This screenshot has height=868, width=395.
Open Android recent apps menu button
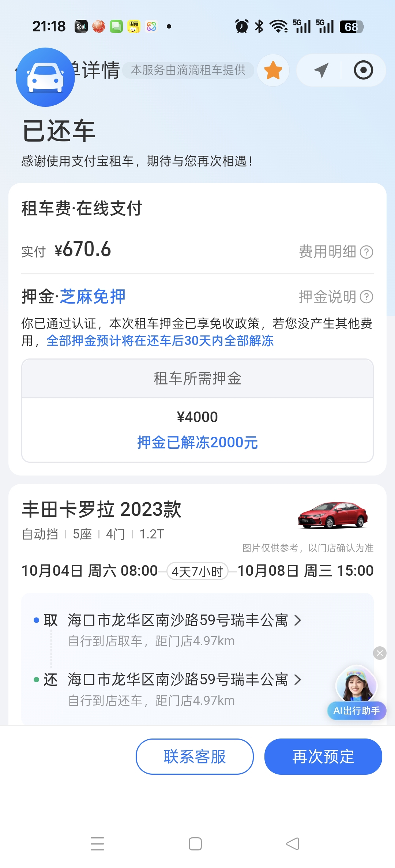97,844
